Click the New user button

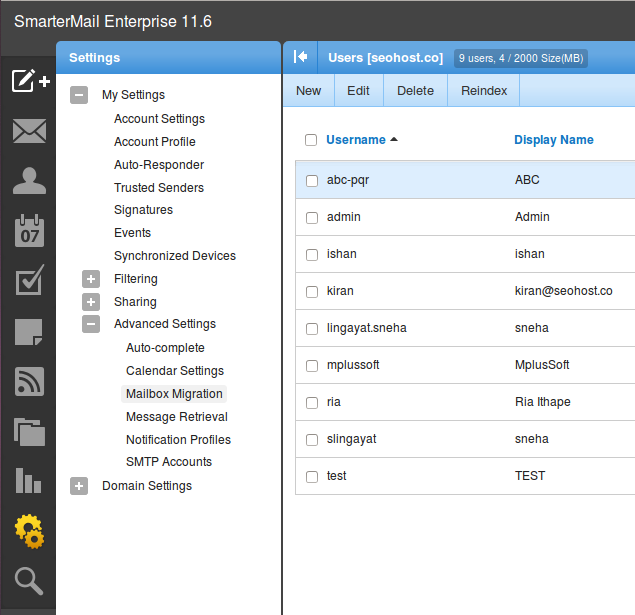309,90
